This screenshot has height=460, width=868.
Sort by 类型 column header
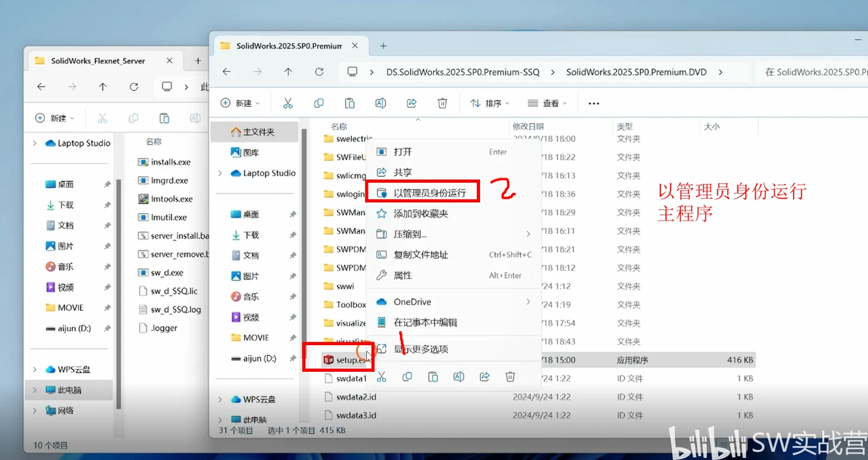625,126
